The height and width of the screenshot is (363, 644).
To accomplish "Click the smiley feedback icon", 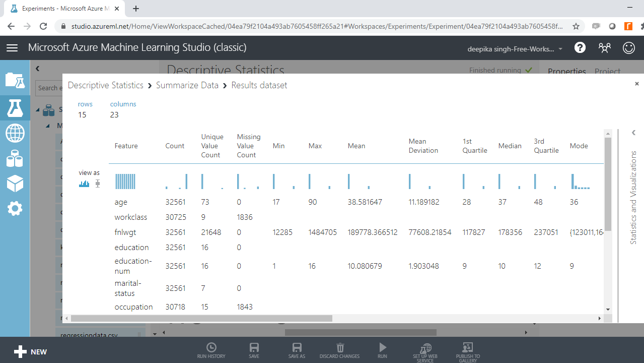I will [x=629, y=47].
